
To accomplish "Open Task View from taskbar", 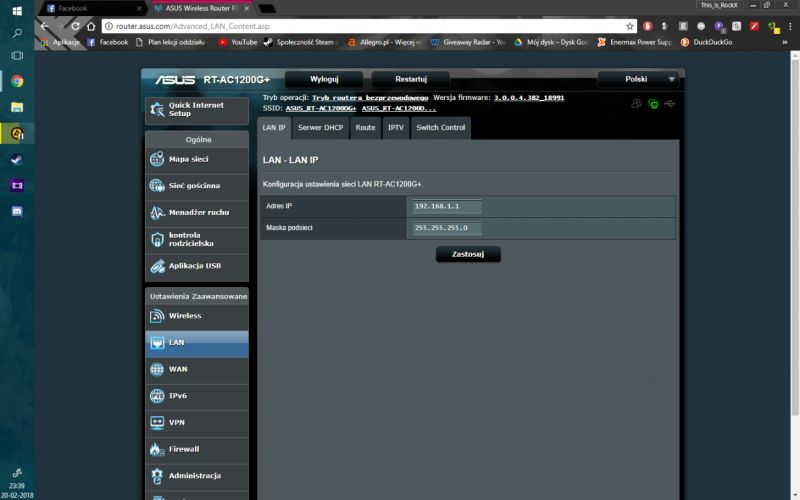I will click(x=17, y=56).
